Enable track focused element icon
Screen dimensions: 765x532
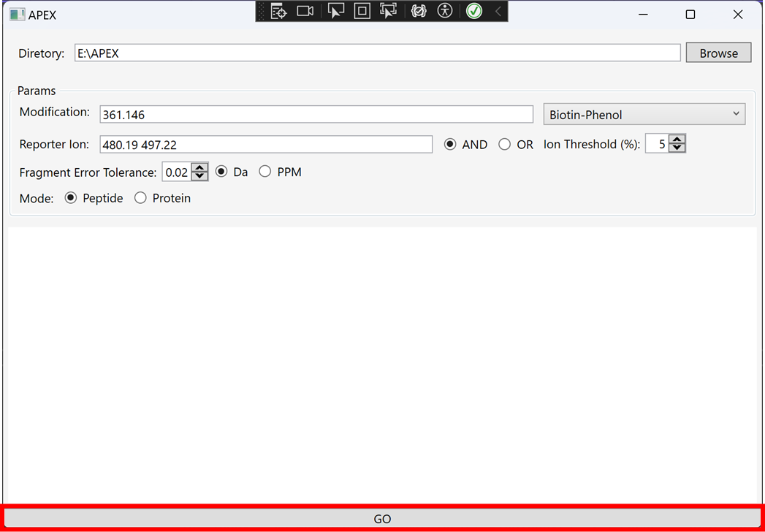tap(388, 11)
